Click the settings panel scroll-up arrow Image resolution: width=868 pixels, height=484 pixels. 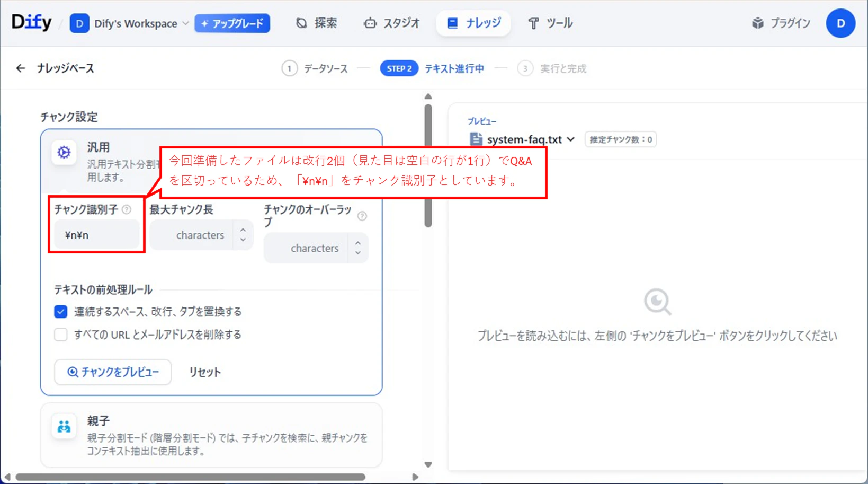(x=428, y=96)
